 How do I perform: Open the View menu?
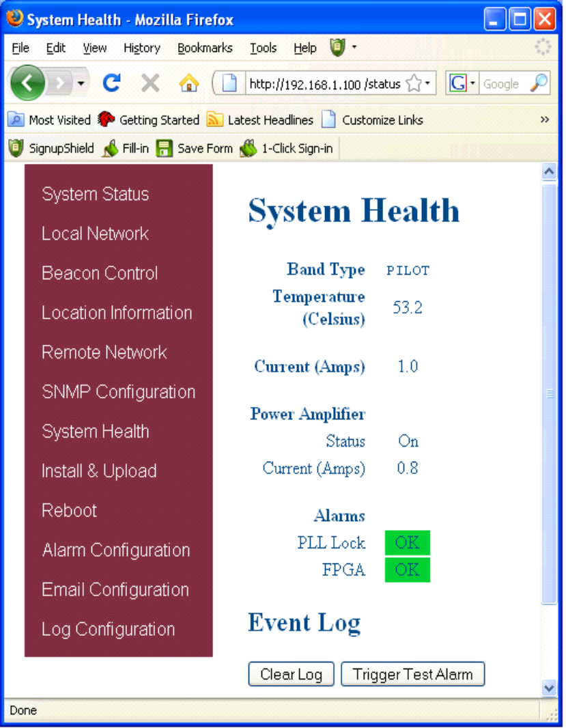[x=95, y=48]
